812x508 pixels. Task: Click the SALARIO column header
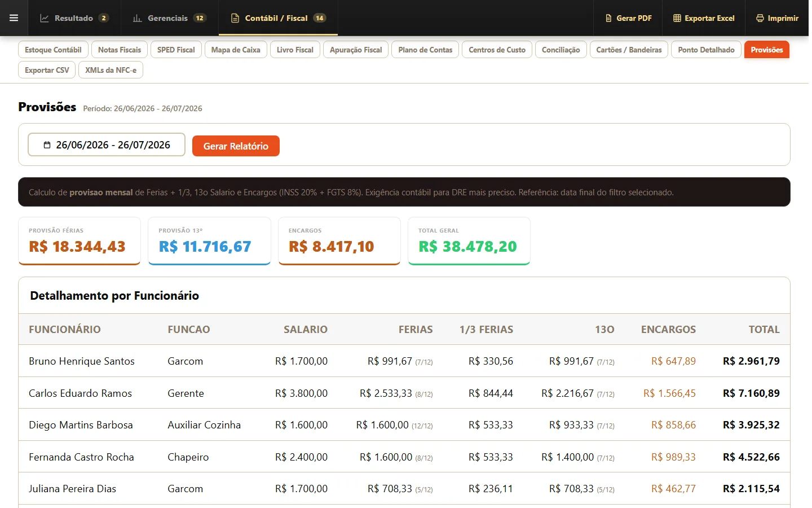tap(306, 329)
